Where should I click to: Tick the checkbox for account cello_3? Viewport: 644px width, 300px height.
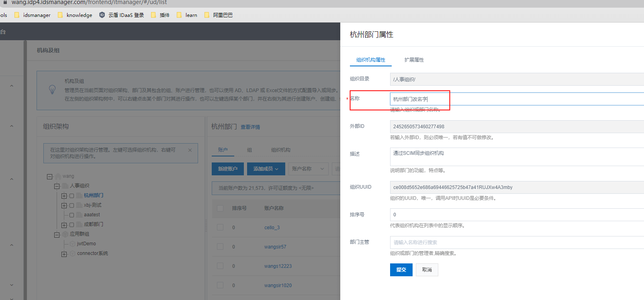pos(220,227)
